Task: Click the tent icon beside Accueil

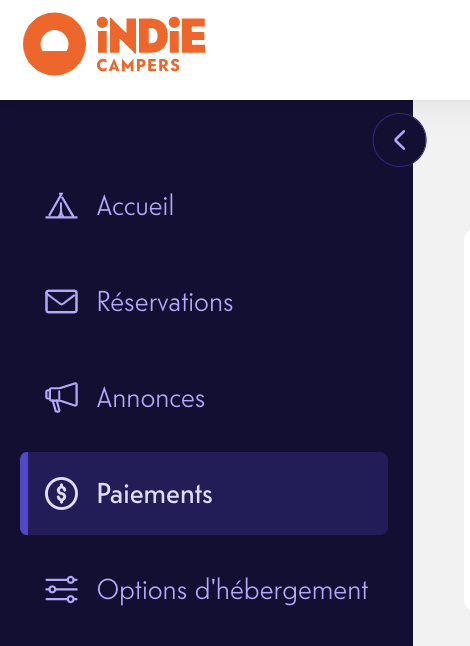Action: (61, 206)
